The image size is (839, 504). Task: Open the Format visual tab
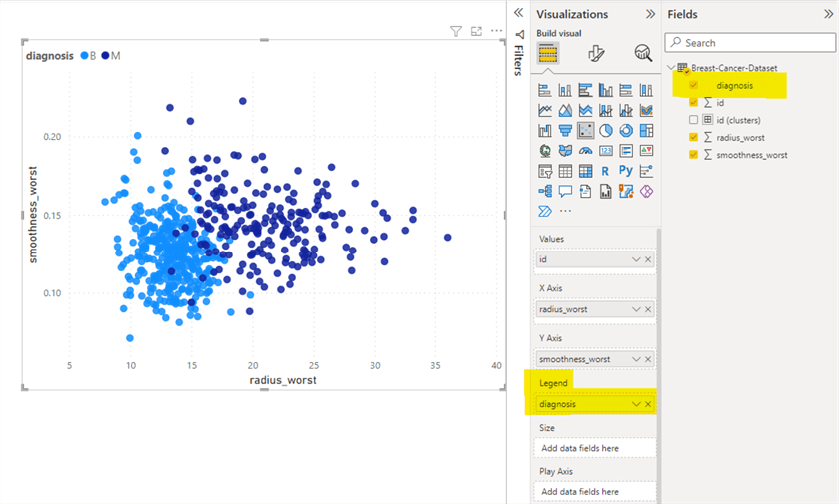pyautogui.click(x=596, y=54)
